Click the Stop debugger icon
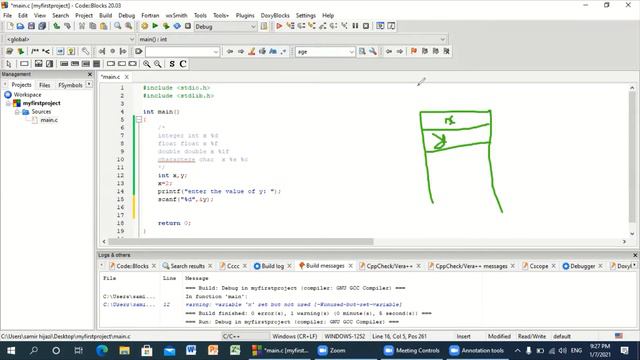 [366, 26]
